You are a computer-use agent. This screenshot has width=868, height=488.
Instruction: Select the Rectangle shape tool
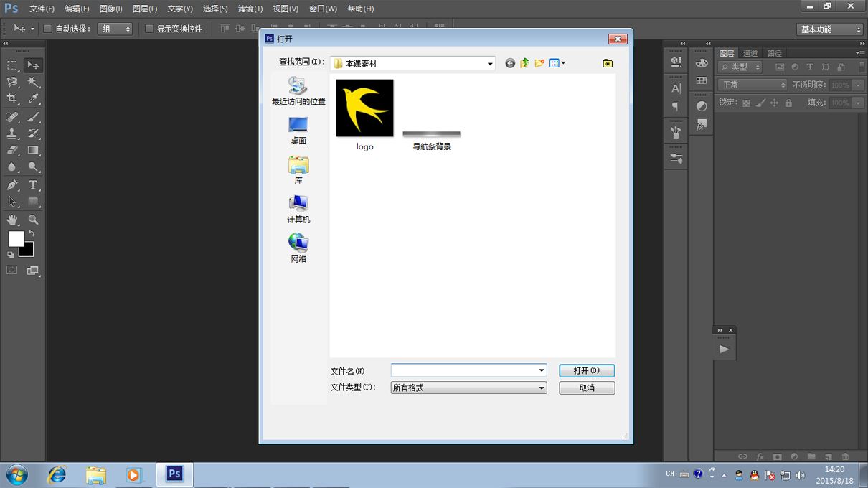[x=33, y=202]
